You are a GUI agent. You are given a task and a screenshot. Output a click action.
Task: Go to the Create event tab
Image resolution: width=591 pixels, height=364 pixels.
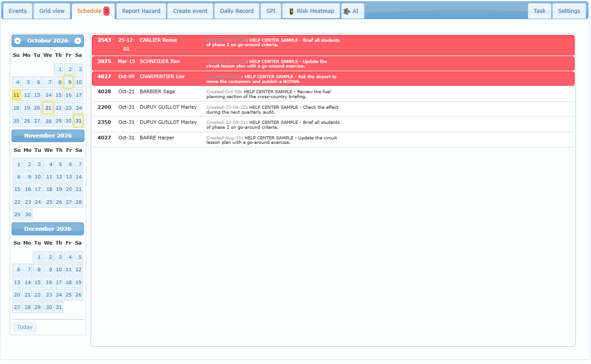coord(190,11)
